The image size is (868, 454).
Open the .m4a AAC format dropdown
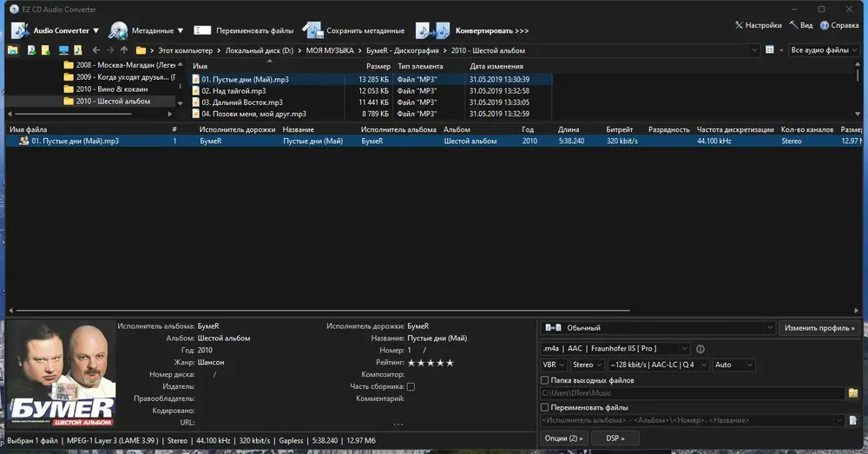[x=615, y=348]
